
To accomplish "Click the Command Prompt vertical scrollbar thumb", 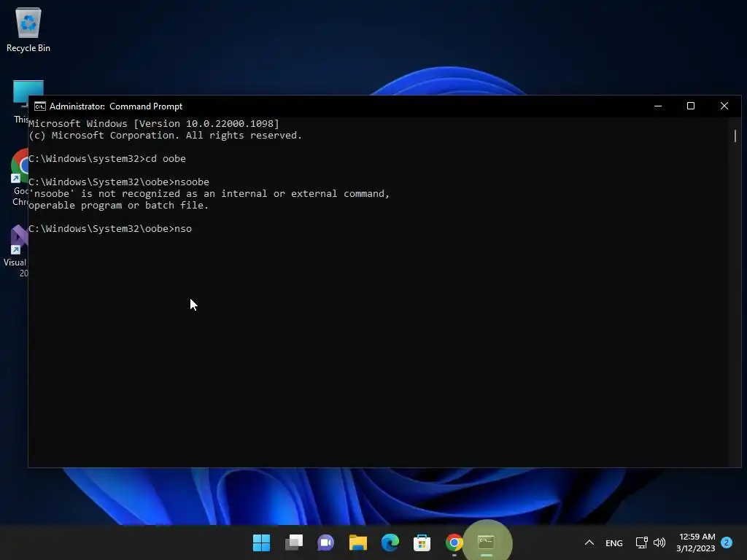I will (735, 136).
